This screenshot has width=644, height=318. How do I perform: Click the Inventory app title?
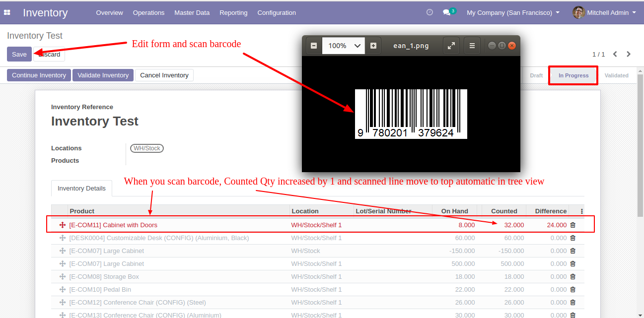click(x=45, y=12)
